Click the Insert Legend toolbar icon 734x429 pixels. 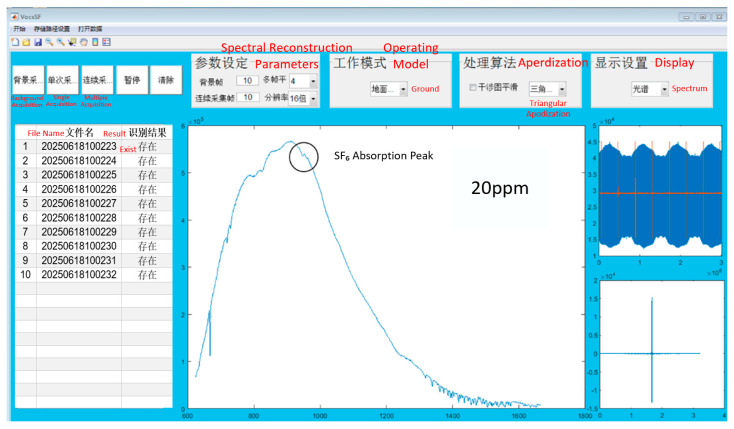tap(107, 42)
